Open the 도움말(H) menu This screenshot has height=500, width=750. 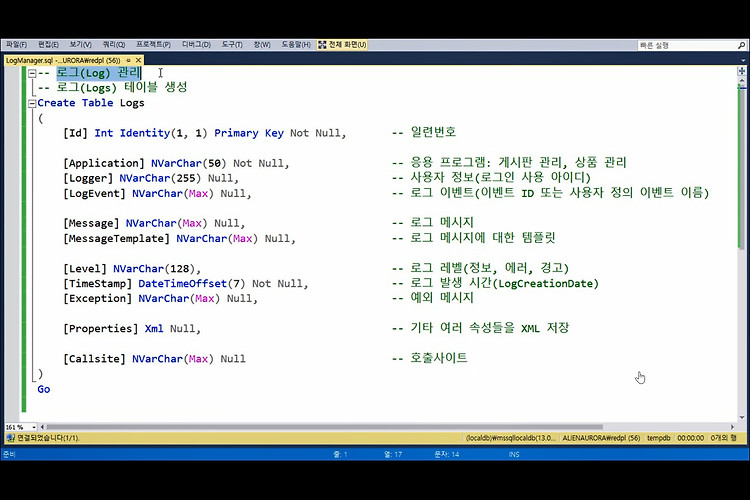pyautogui.click(x=296, y=44)
